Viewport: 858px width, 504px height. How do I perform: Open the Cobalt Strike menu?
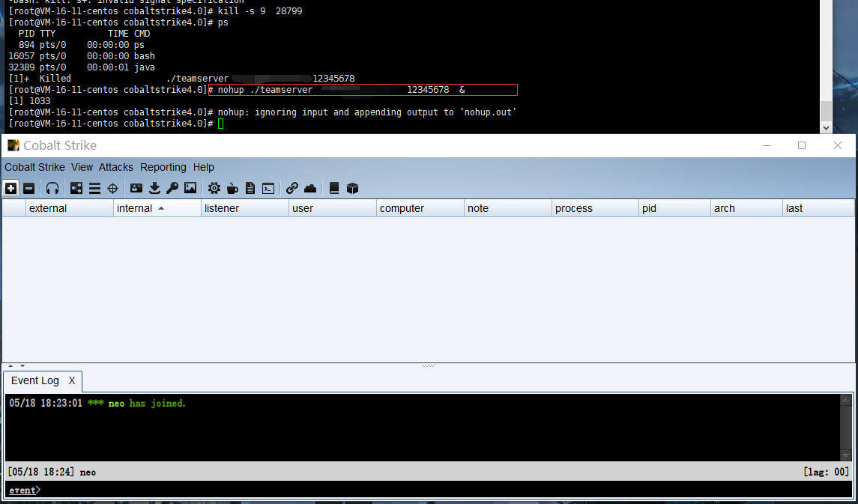34,167
